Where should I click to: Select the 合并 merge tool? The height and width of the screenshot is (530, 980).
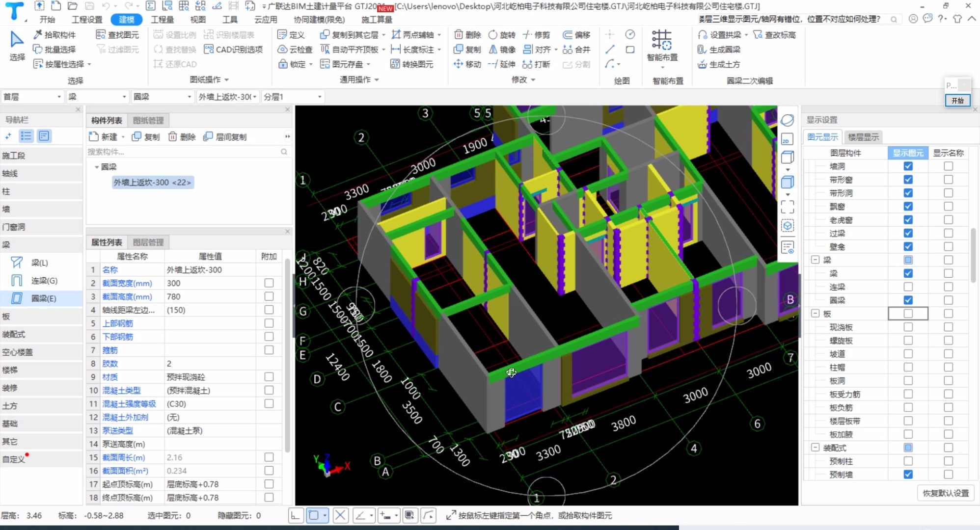point(576,49)
